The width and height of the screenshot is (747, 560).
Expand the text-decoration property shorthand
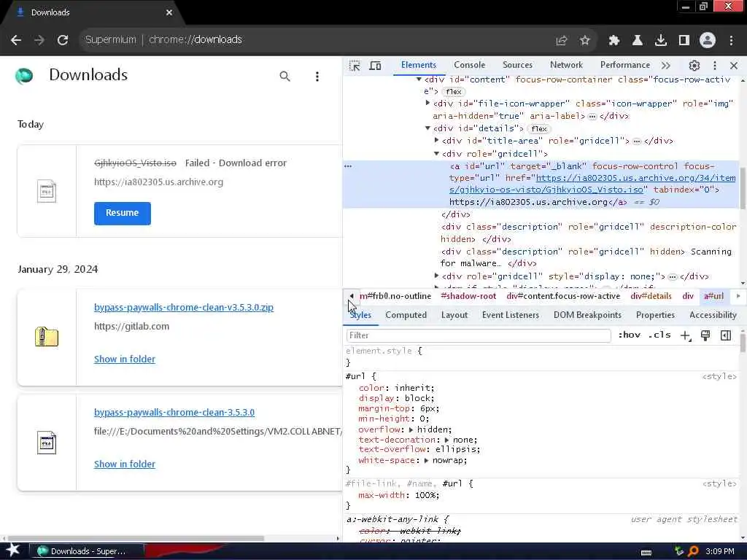(x=447, y=440)
